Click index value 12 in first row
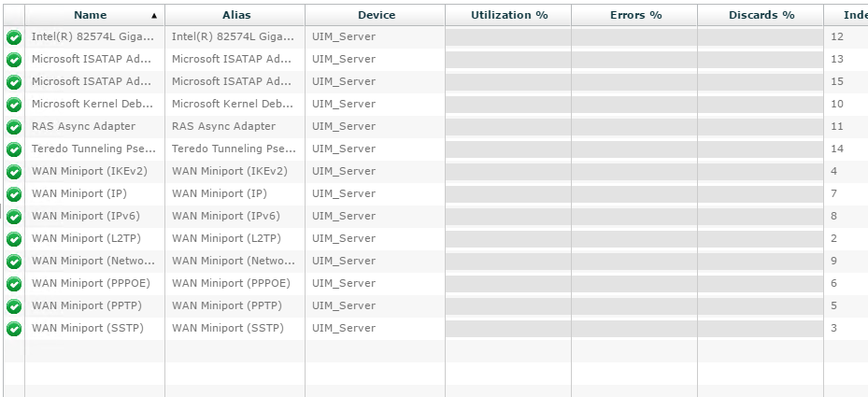This screenshot has width=868, height=397. (837, 36)
